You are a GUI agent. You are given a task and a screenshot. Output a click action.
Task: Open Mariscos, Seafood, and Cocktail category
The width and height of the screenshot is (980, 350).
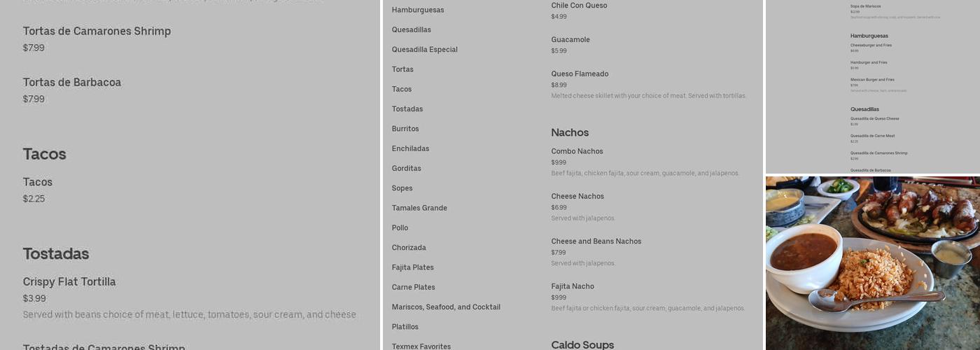[446, 307]
